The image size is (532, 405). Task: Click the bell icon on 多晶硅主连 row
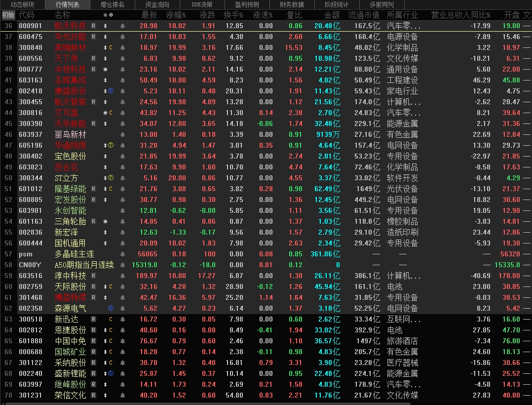[122, 254]
